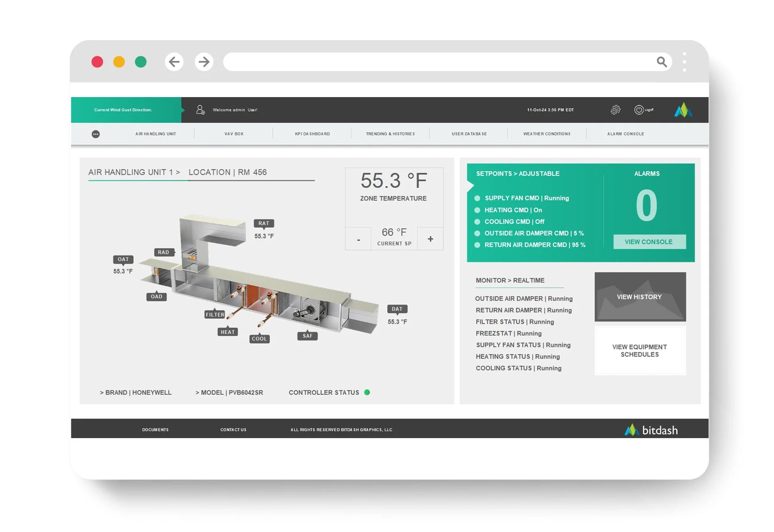This screenshot has height=532, width=774.
Task: Click the VIEW CONSOLE button
Action: coord(649,242)
